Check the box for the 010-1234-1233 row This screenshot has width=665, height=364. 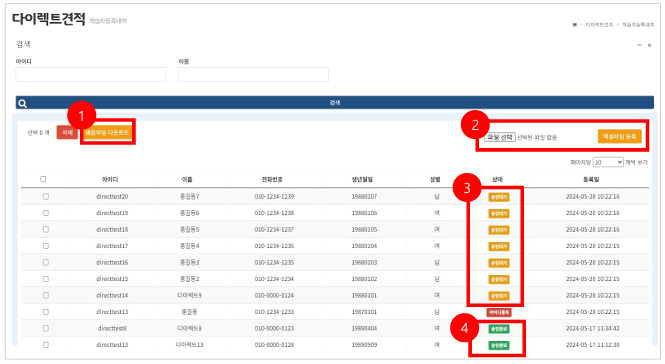click(x=46, y=312)
